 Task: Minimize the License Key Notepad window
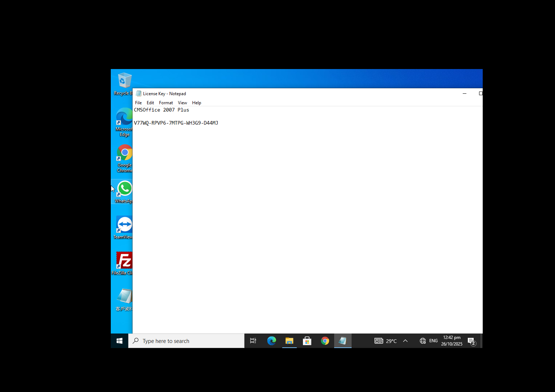point(464,93)
